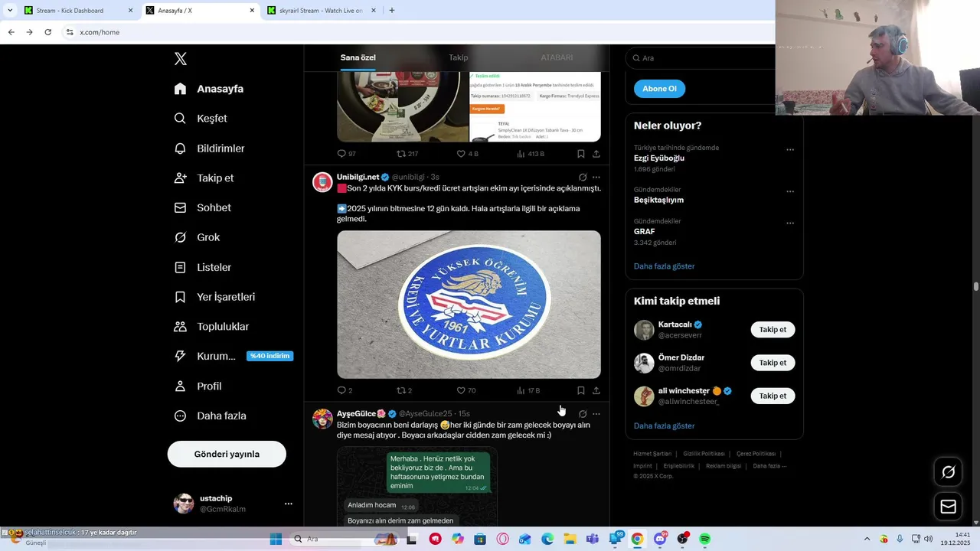The image size is (980, 551).
Task: View stats of post with 413 B views
Action: (x=530, y=154)
